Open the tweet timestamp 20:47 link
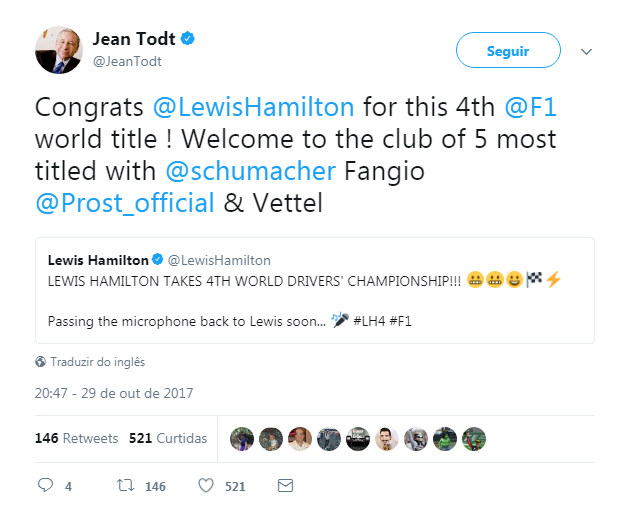This screenshot has height=517, width=631. 113,393
